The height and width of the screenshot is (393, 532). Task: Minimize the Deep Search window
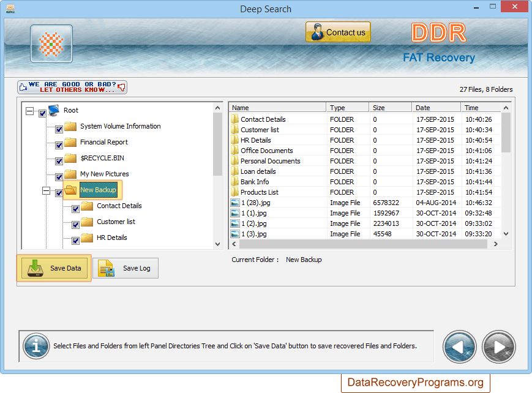pyautogui.click(x=476, y=7)
